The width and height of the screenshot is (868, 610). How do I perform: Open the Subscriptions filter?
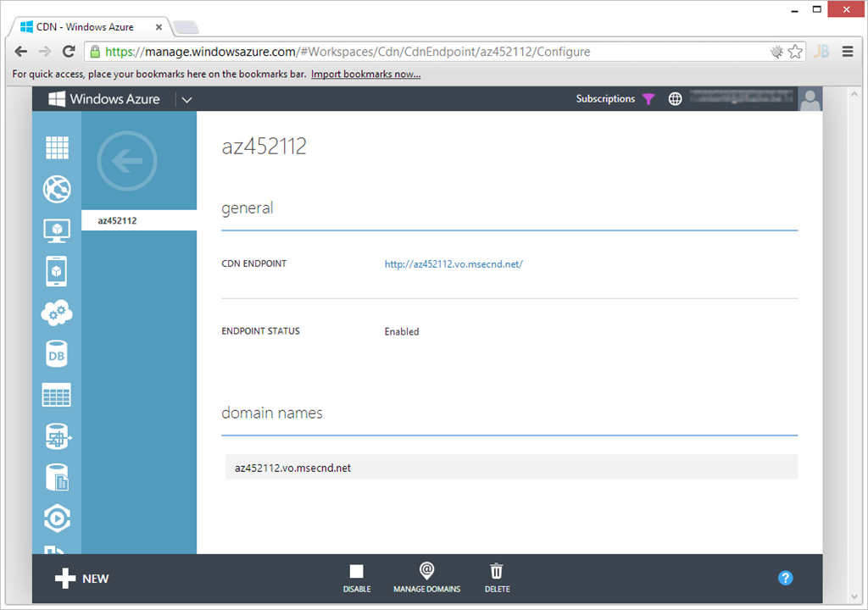tap(615, 99)
